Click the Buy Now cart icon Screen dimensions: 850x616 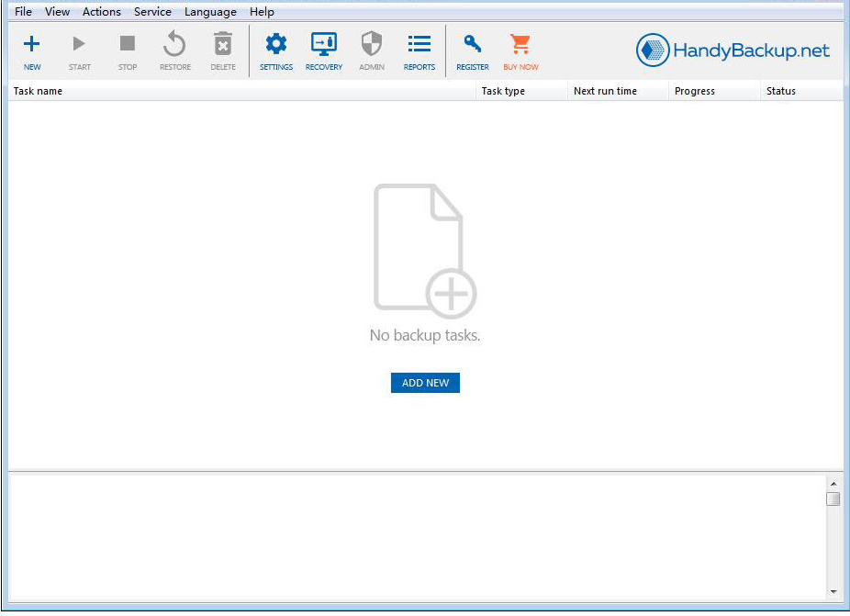click(520, 45)
